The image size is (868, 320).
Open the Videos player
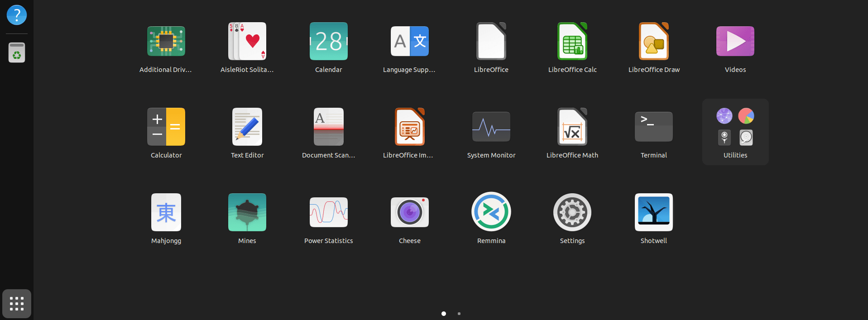point(735,47)
